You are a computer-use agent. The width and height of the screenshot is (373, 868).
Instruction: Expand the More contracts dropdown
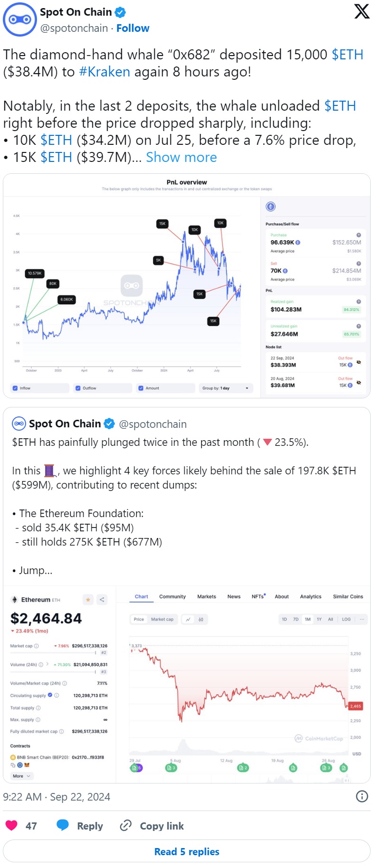click(22, 776)
